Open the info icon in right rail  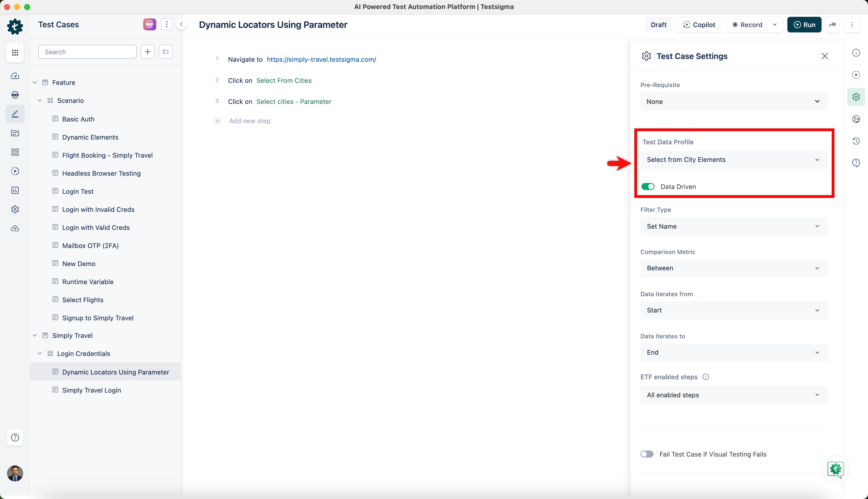click(x=856, y=53)
